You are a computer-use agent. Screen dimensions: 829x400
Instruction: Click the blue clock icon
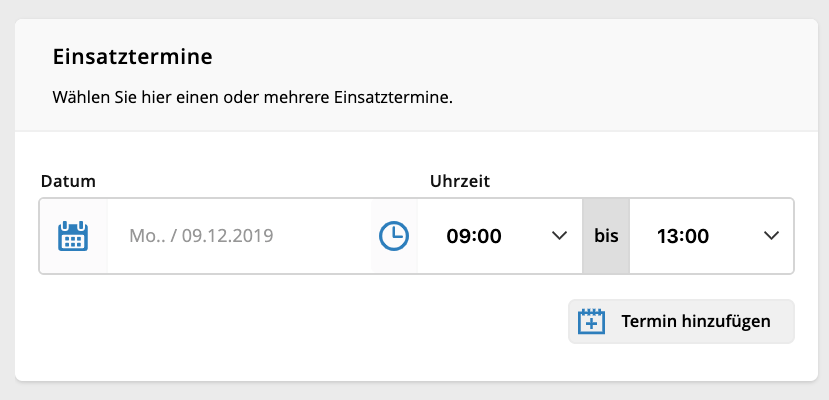[x=394, y=236]
